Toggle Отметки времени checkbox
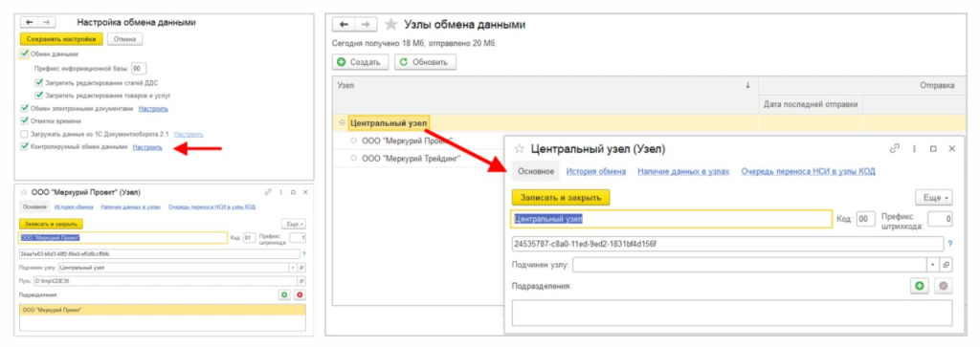The image size is (980, 347). coord(24,121)
